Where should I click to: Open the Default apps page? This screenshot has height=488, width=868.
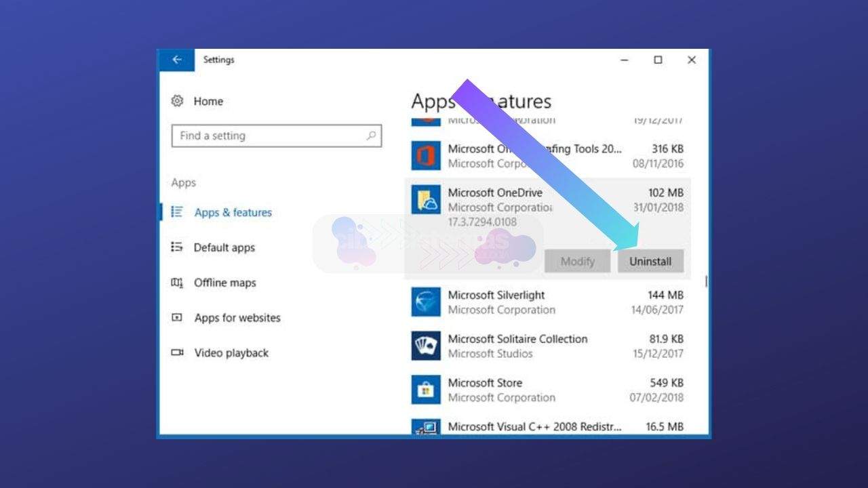[x=224, y=247]
